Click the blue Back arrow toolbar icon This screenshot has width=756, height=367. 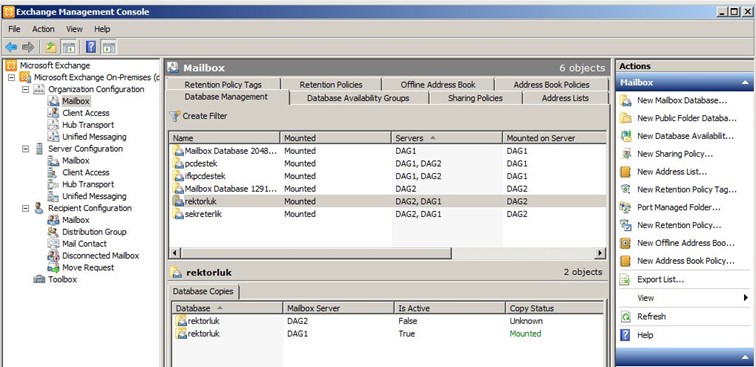tap(11, 47)
